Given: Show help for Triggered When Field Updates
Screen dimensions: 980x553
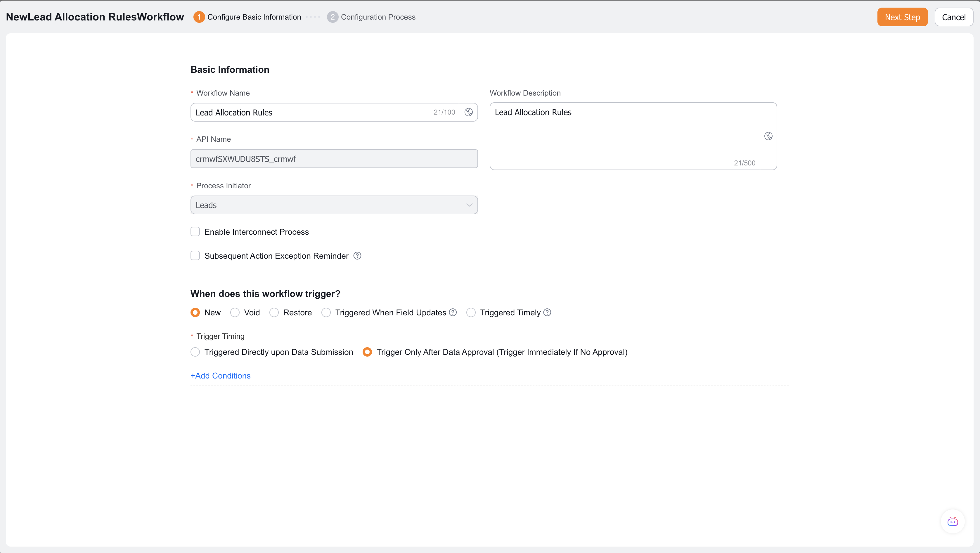Looking at the screenshot, I should pos(453,312).
